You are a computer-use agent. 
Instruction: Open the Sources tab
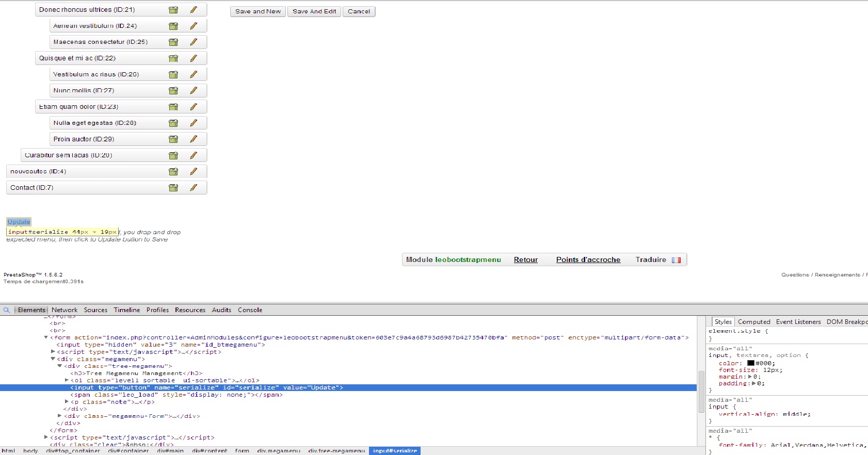point(96,310)
